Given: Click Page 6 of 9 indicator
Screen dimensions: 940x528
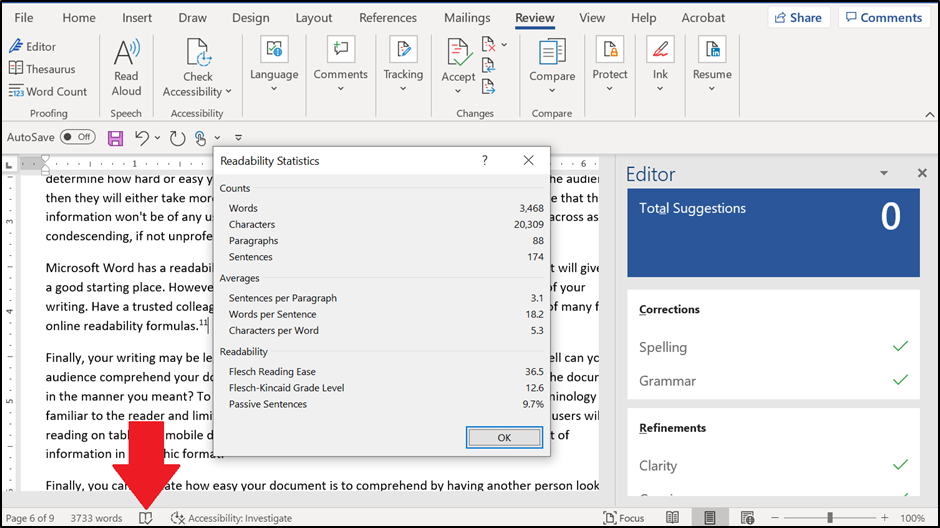Looking at the screenshot, I should (30, 518).
